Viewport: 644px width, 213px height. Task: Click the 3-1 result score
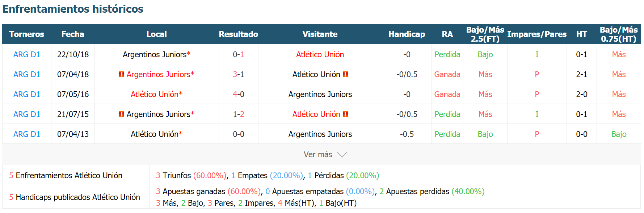tap(239, 74)
